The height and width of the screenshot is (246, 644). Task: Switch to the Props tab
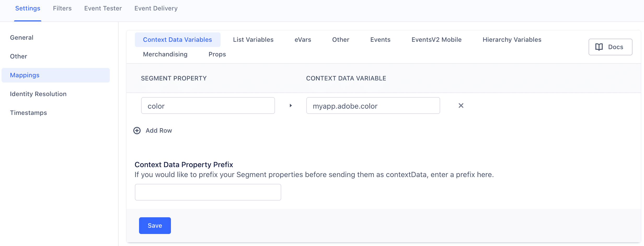click(217, 54)
